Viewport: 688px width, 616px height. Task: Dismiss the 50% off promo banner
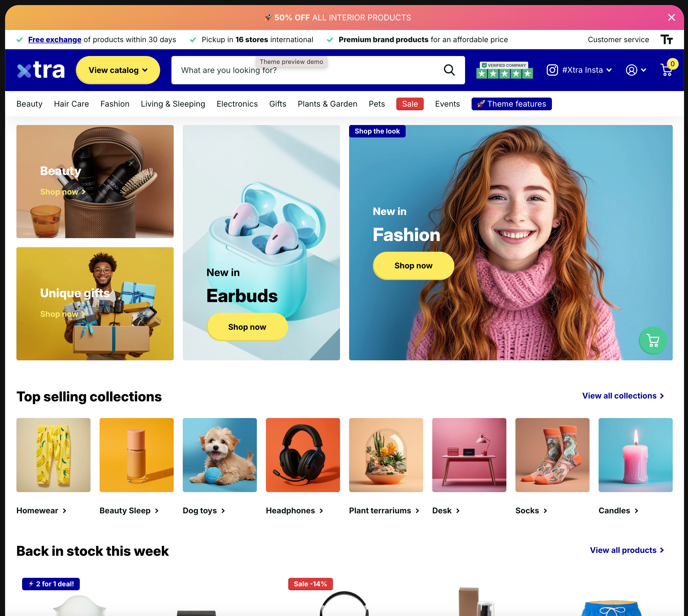[671, 18]
